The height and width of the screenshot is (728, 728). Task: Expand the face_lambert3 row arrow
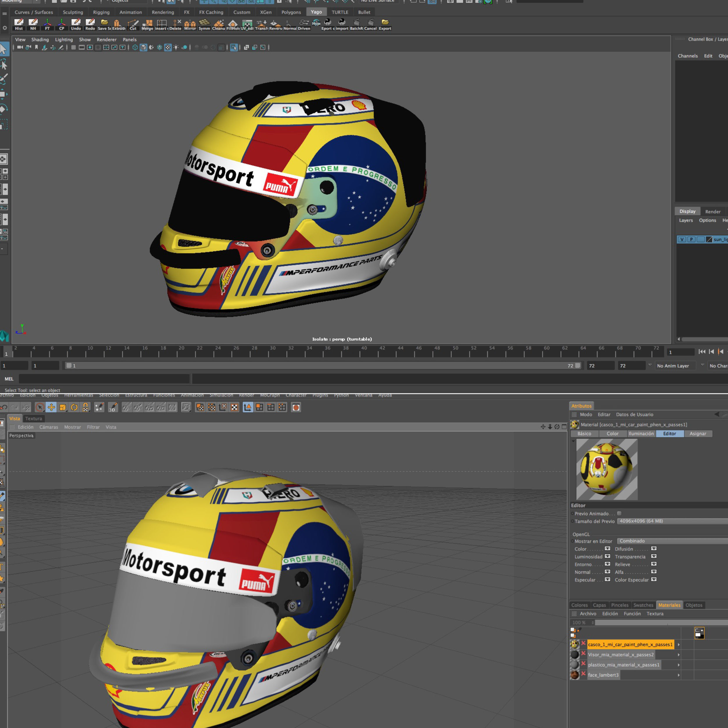(678, 675)
